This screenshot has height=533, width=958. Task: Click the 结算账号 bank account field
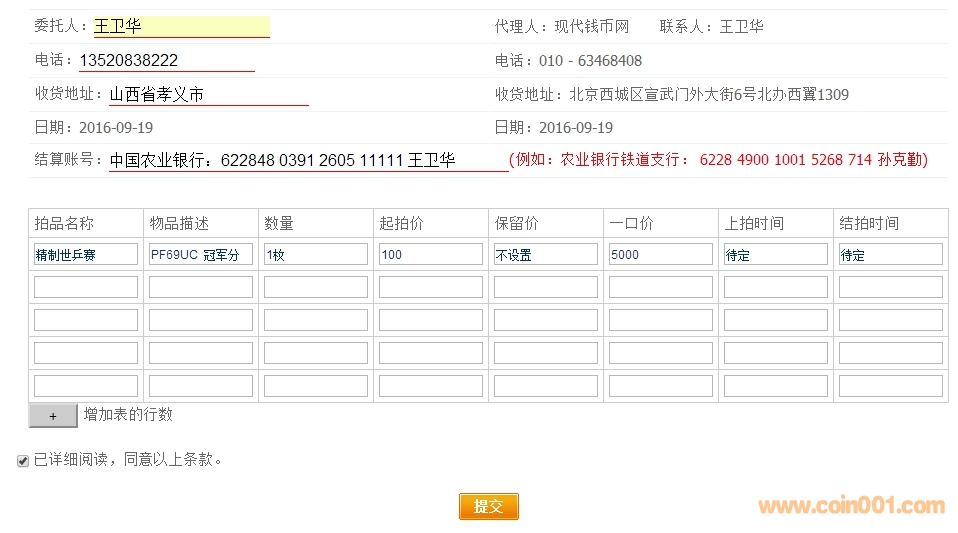pyautogui.click(x=308, y=160)
